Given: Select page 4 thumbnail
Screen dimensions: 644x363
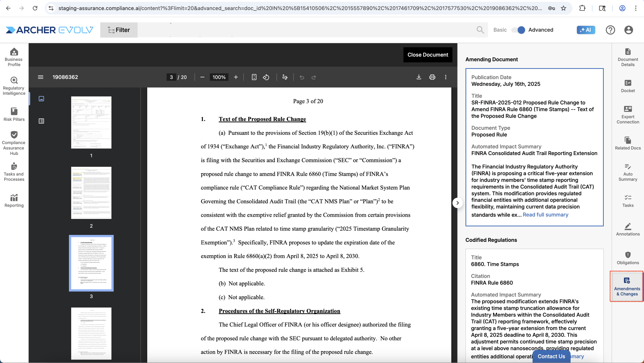Looking at the screenshot, I should coord(91,334).
